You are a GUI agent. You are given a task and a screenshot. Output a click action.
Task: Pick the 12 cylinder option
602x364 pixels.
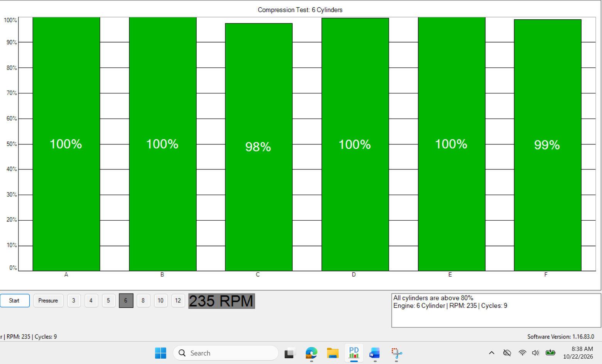(178, 300)
